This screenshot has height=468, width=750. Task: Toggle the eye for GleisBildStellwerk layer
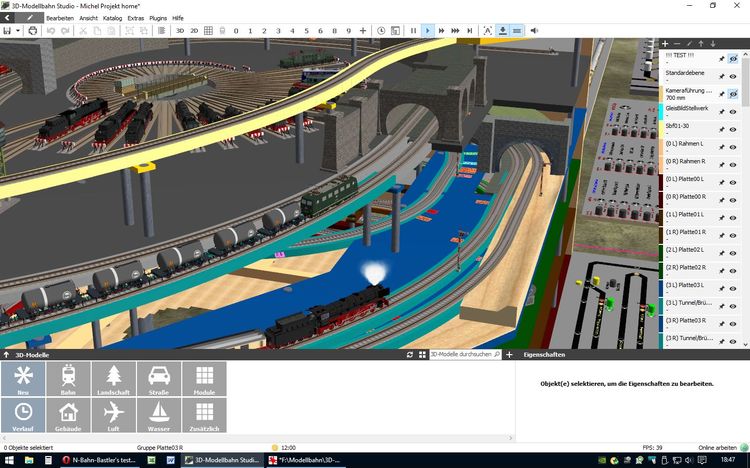point(733,112)
